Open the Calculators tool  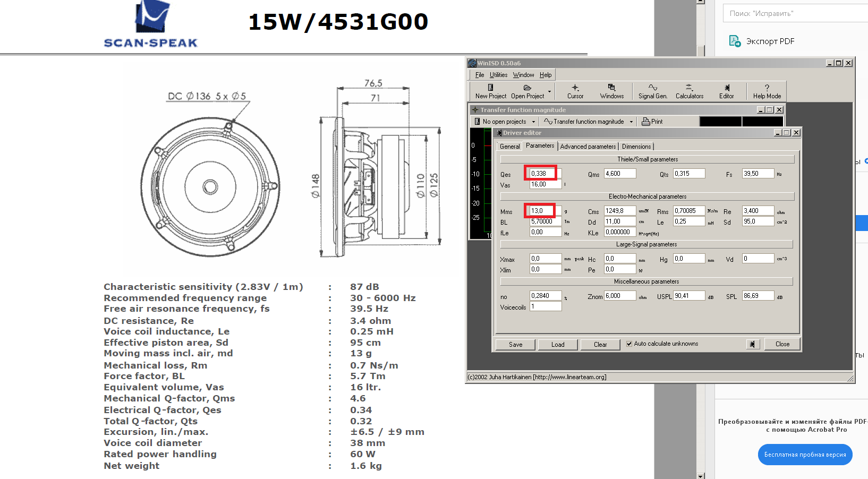coord(689,91)
